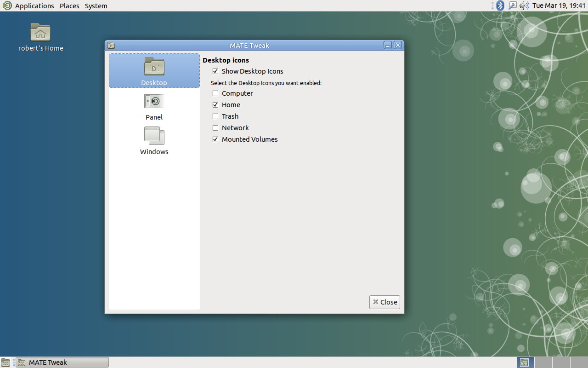The height and width of the screenshot is (368, 588).
Task: Open the clock showing Tue Mar 19, 19:41
Action: [559, 6]
